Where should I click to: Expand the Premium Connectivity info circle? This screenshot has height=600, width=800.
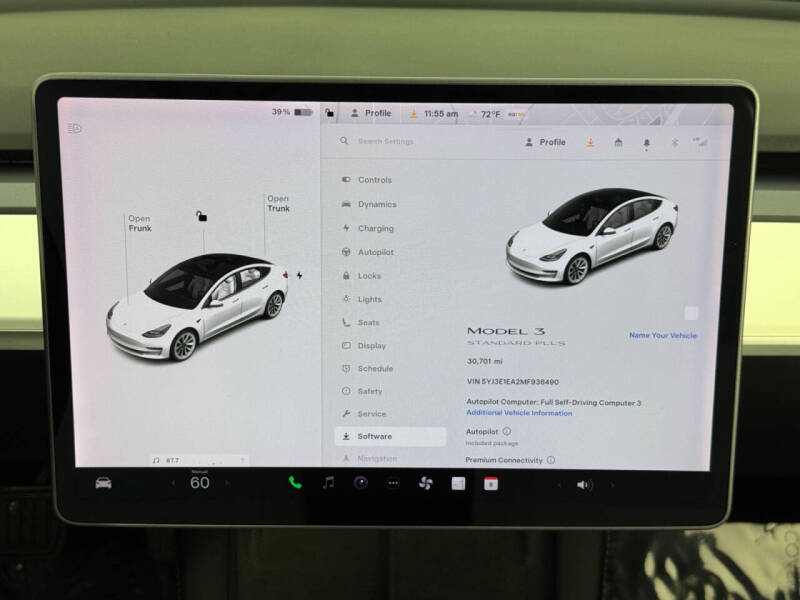tap(551, 460)
